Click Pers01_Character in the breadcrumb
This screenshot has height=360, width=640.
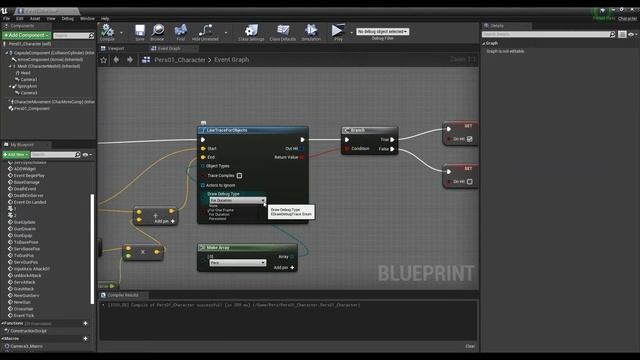180,60
